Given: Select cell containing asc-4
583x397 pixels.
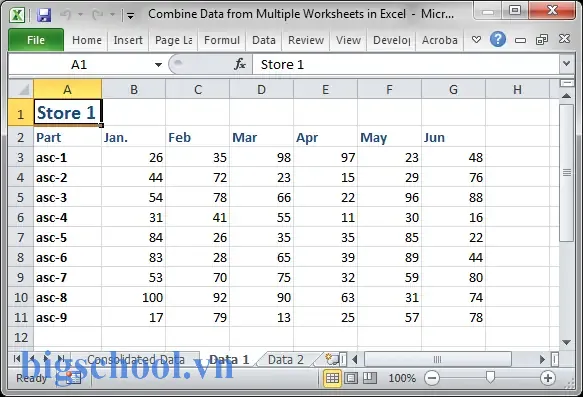Looking at the screenshot, I should 67,217.
